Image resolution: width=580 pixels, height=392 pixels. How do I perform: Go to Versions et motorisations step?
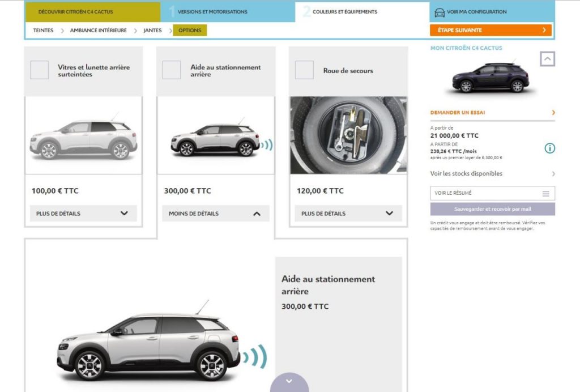coord(228,12)
